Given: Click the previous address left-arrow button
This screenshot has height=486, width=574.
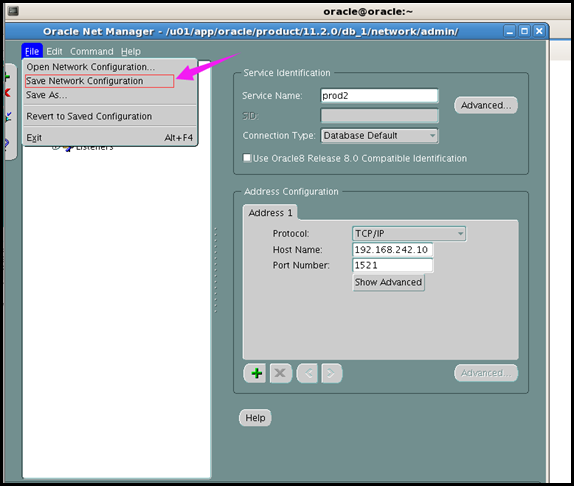Looking at the screenshot, I should point(307,373).
